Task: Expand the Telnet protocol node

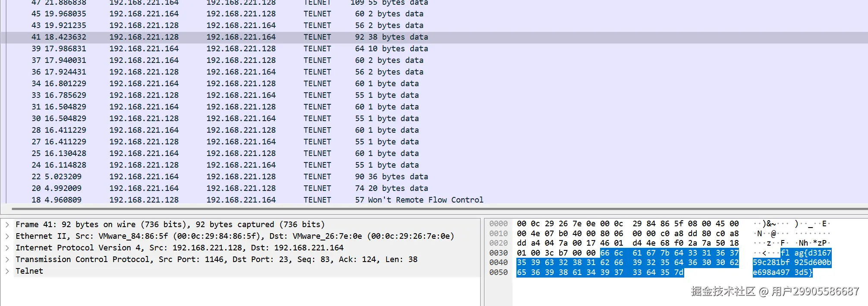Action: click(x=7, y=271)
